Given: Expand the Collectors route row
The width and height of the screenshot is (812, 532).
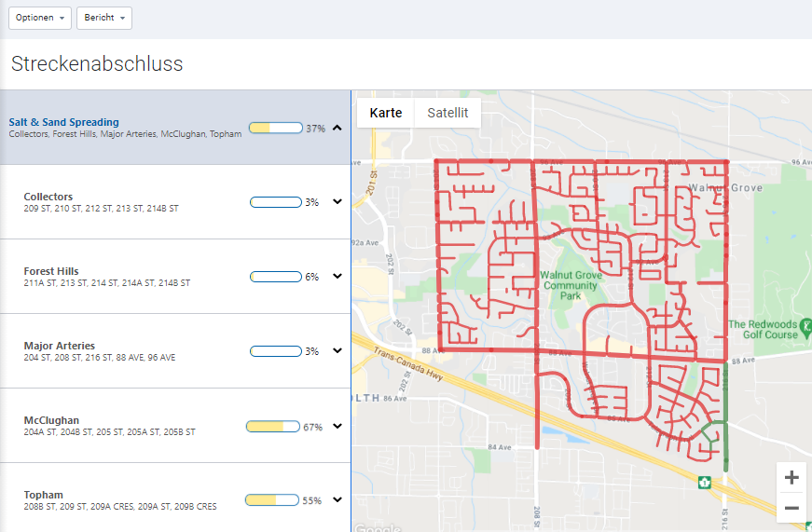Looking at the screenshot, I should click(x=337, y=202).
